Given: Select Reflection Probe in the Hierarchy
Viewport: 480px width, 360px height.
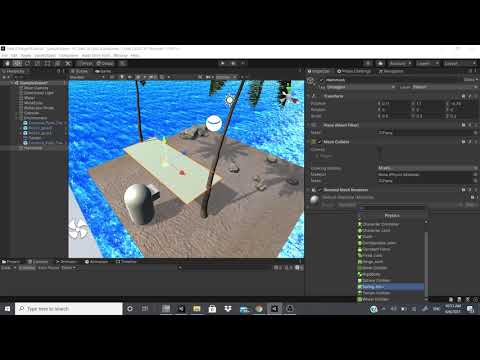Looking at the screenshot, I should [x=39, y=108].
